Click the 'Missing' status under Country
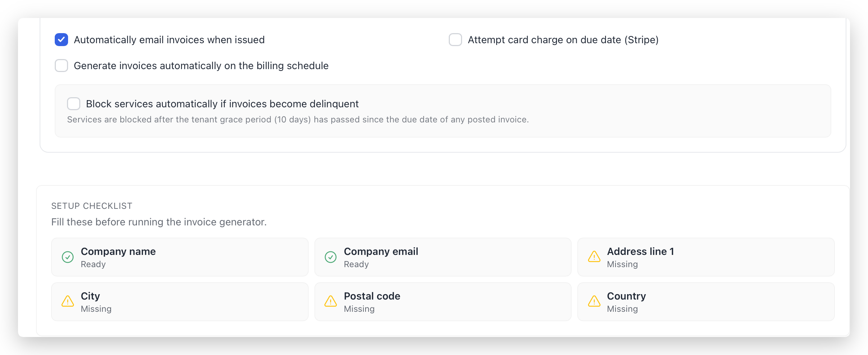The image size is (868, 355). pyautogui.click(x=622, y=309)
